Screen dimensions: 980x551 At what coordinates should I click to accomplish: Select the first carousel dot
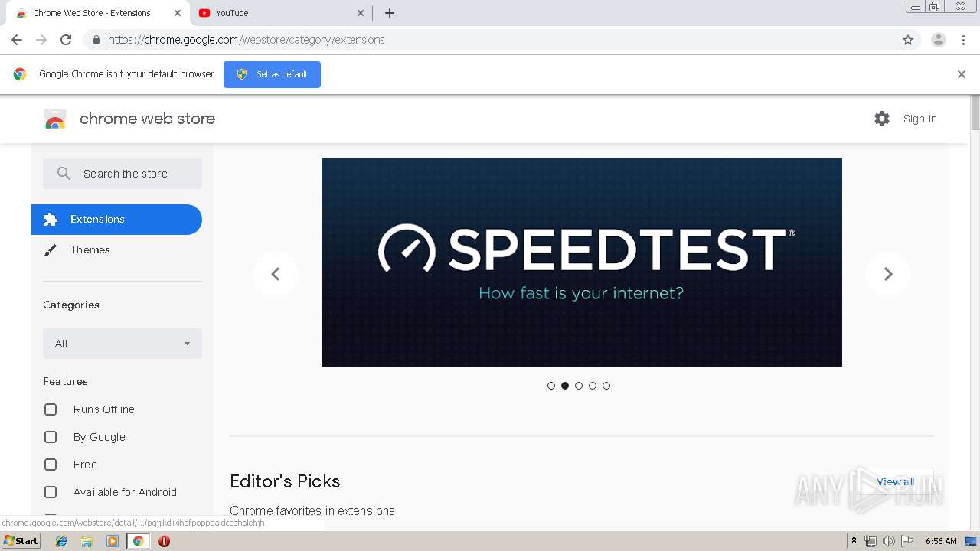point(551,386)
